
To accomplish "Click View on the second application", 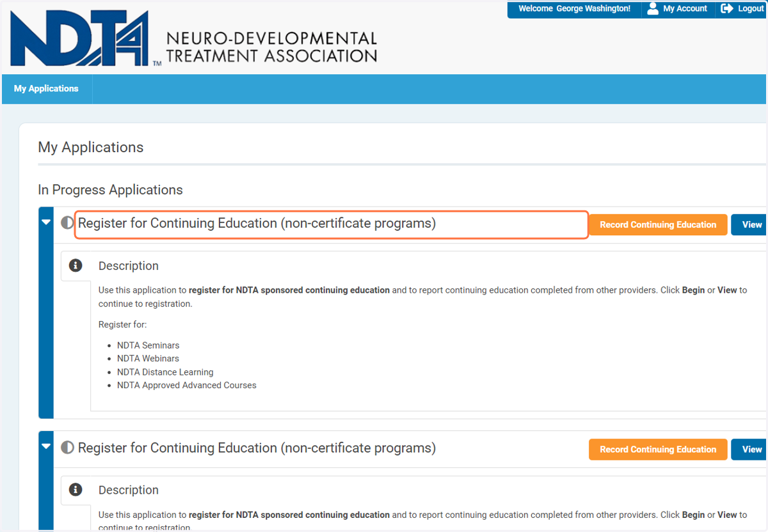I will click(x=750, y=450).
